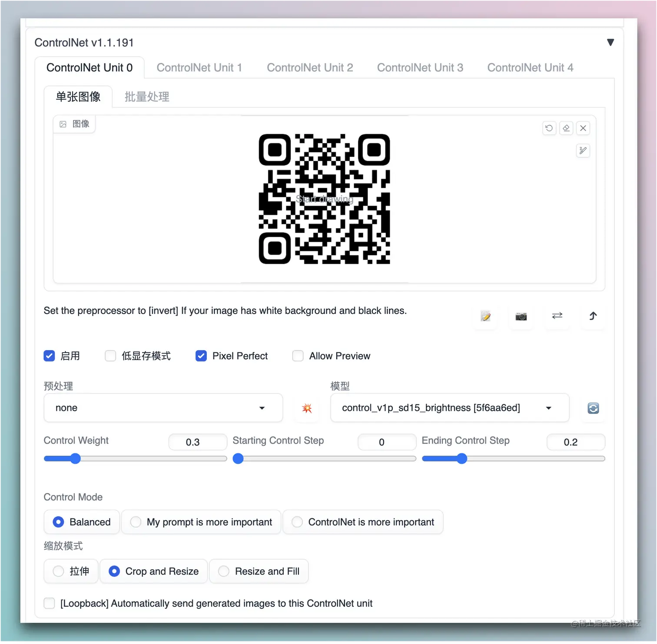The image size is (657, 644).
Task: Switch to ControlNet Unit 0 tab
Action: [90, 68]
